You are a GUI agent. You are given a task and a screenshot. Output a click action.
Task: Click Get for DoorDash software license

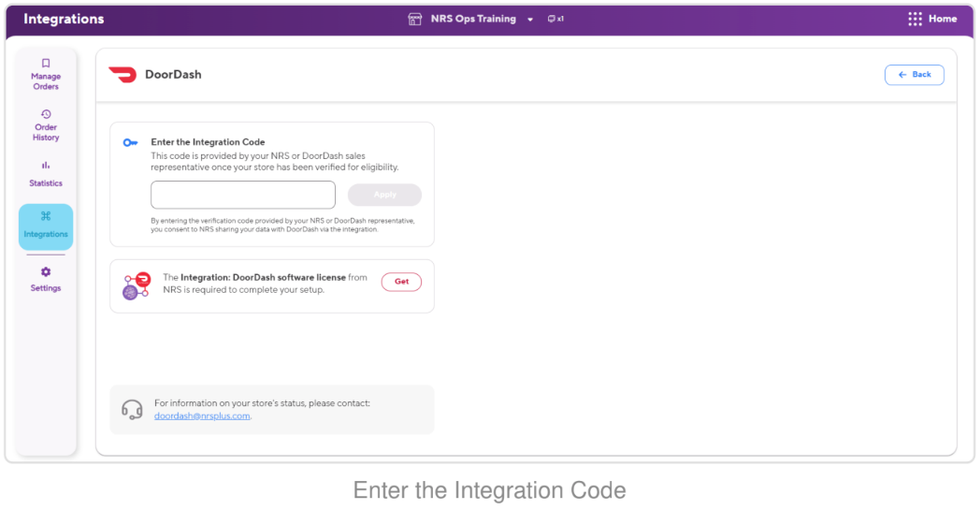(401, 282)
